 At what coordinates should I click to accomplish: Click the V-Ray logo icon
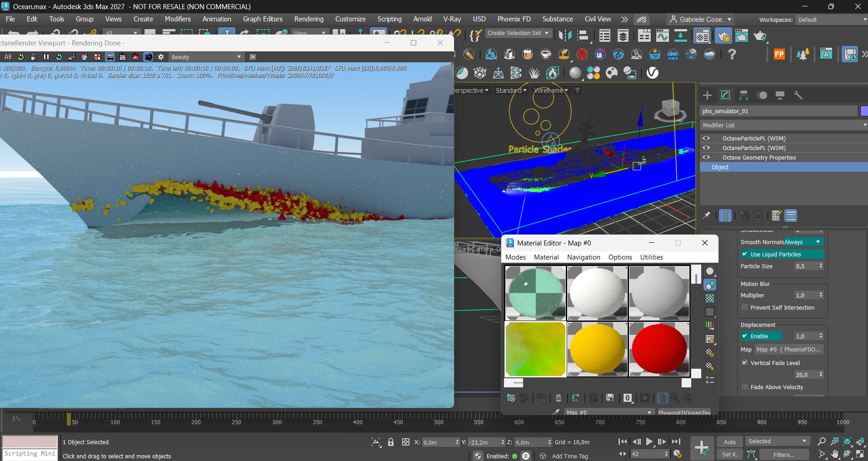coord(653,73)
